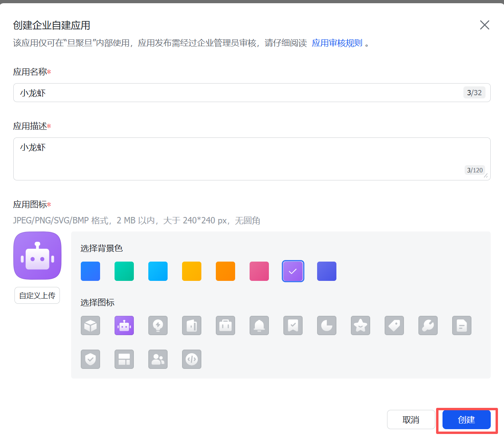Choose the smiling star icon

point(361,325)
